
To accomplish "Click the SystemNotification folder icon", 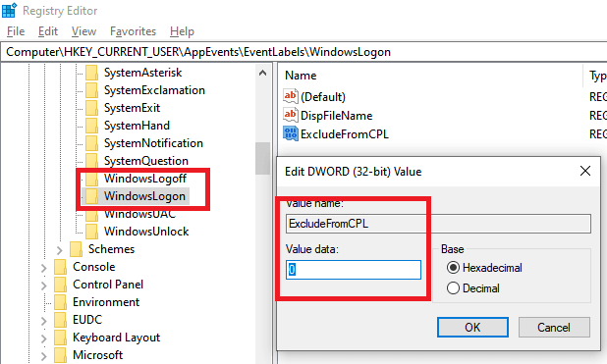I will tap(91, 143).
